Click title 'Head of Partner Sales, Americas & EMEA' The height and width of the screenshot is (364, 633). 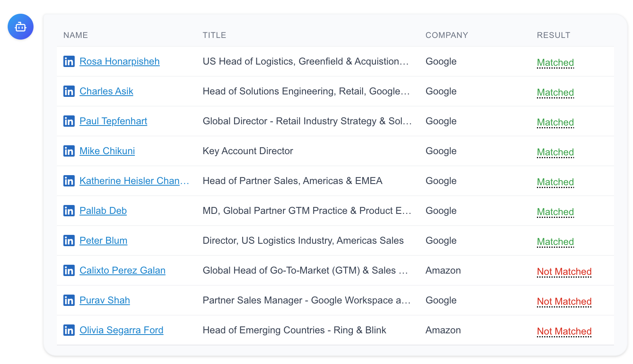293,181
